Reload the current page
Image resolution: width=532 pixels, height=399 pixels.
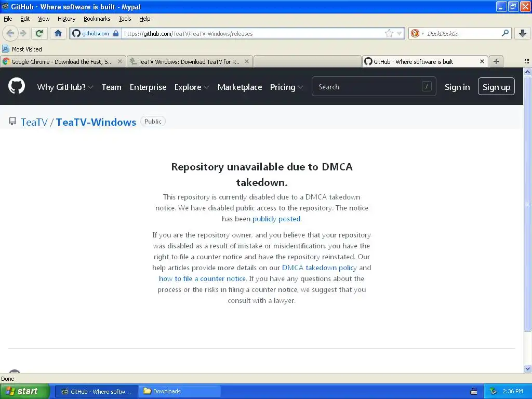[x=39, y=33]
